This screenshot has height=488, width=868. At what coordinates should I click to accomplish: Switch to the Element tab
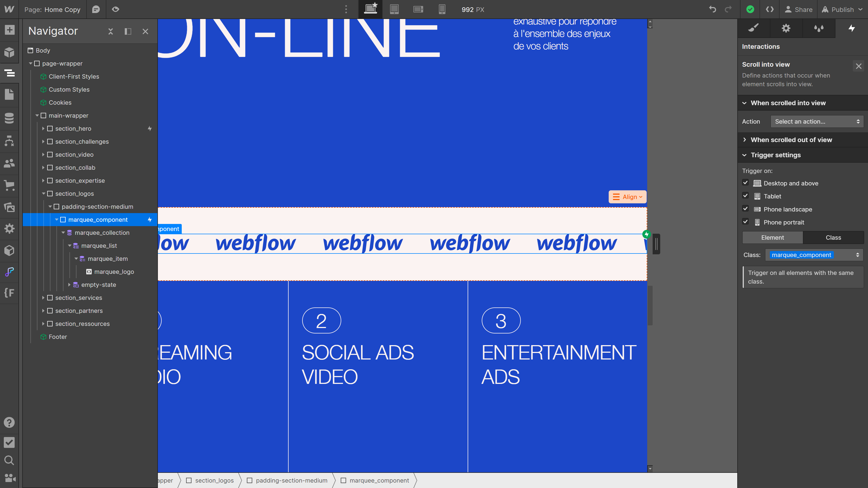pyautogui.click(x=773, y=237)
